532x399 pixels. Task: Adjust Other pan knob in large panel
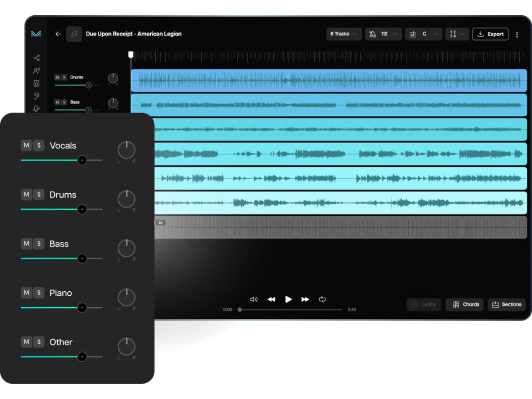click(x=127, y=347)
